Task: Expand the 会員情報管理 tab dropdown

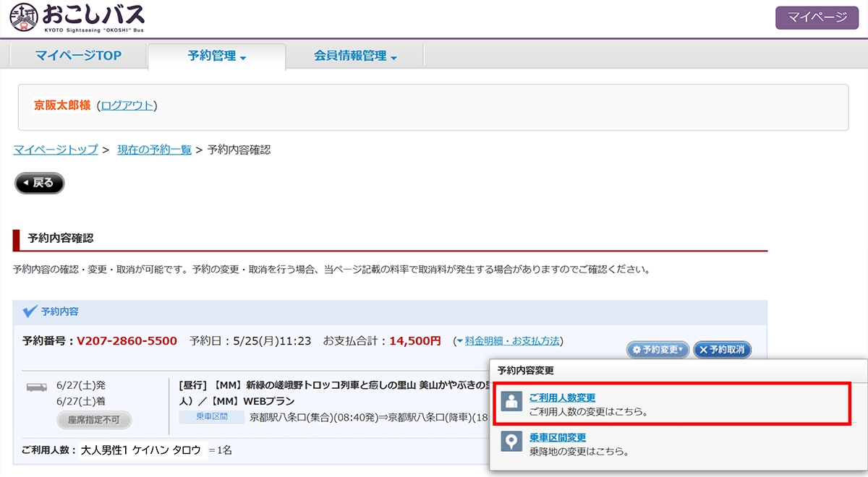Action: [x=355, y=56]
